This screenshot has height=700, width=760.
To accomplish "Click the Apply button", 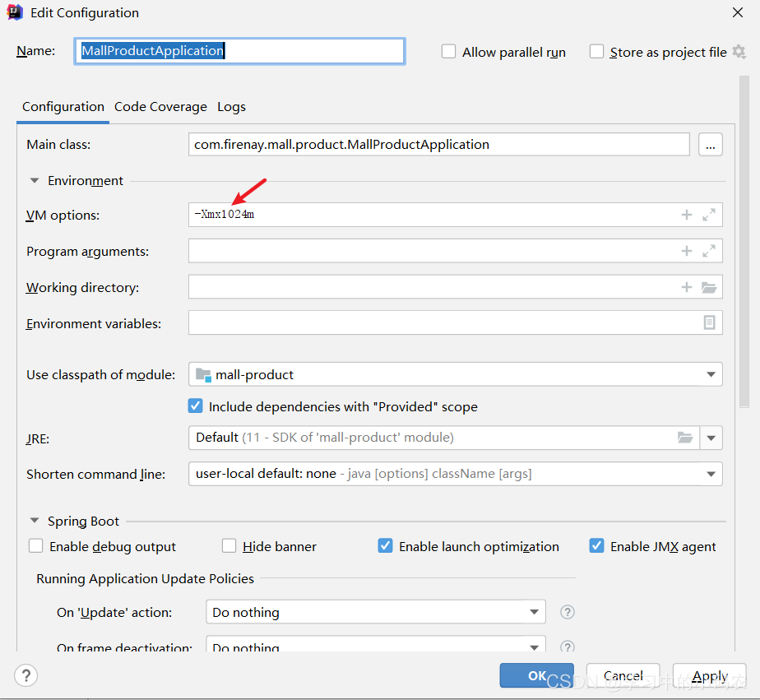I will [x=710, y=675].
